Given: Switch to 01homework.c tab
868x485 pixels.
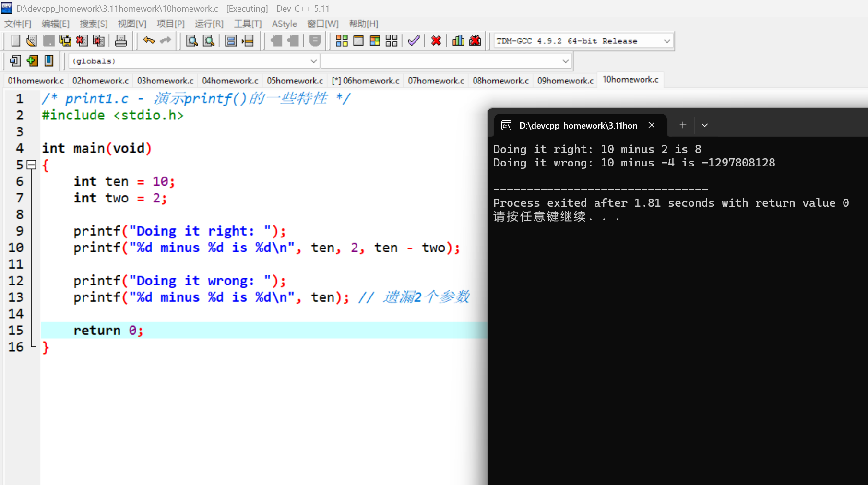Looking at the screenshot, I should [x=36, y=81].
